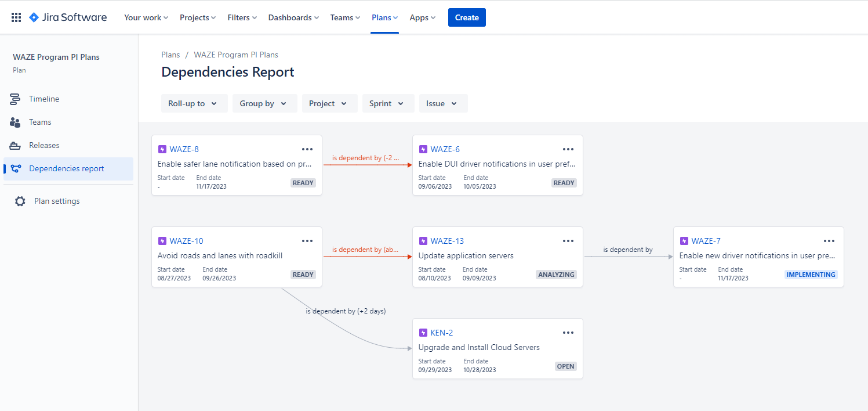Open the Your work menu
Image resolution: width=868 pixels, height=411 pixels.
146,17
